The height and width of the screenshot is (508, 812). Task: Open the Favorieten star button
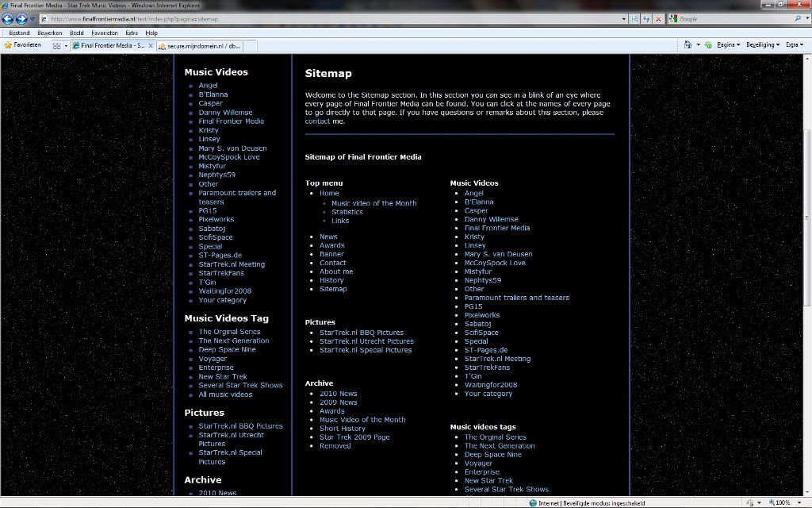tap(22, 45)
